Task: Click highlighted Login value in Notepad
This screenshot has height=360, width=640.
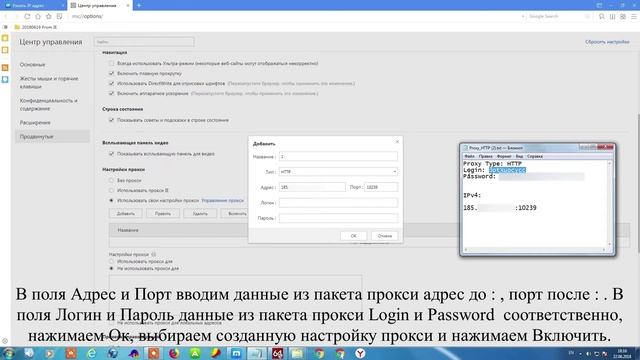Action: tap(507, 170)
